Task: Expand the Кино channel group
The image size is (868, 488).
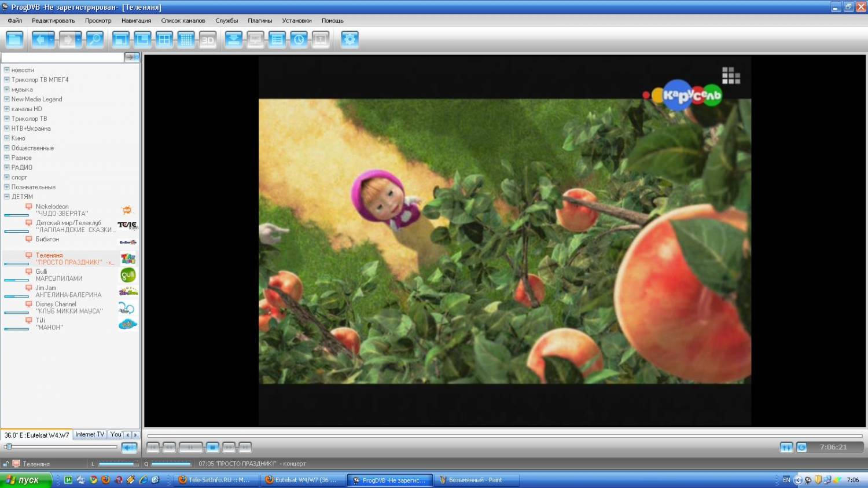Action: 6,138
